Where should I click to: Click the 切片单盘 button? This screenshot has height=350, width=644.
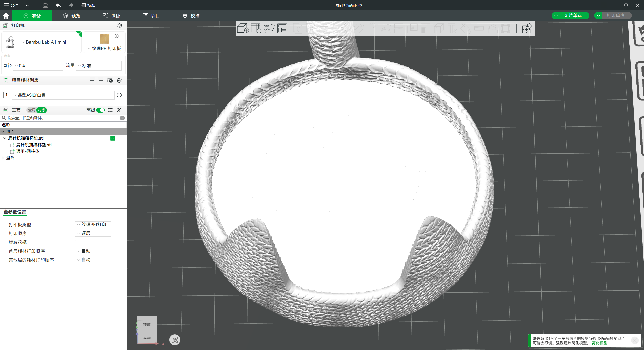coord(573,16)
